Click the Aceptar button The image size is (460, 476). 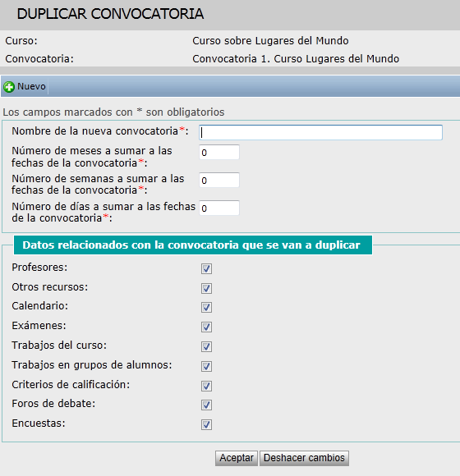point(237,458)
